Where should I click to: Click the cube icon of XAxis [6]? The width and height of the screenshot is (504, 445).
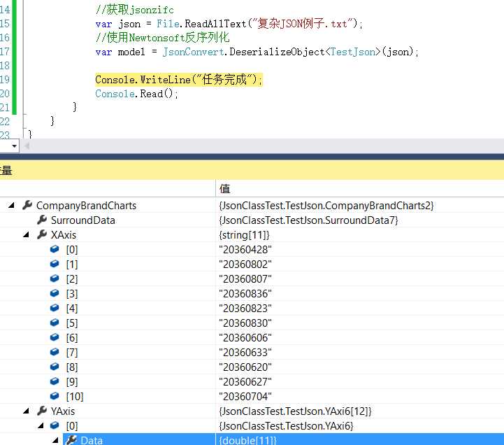click(x=55, y=337)
